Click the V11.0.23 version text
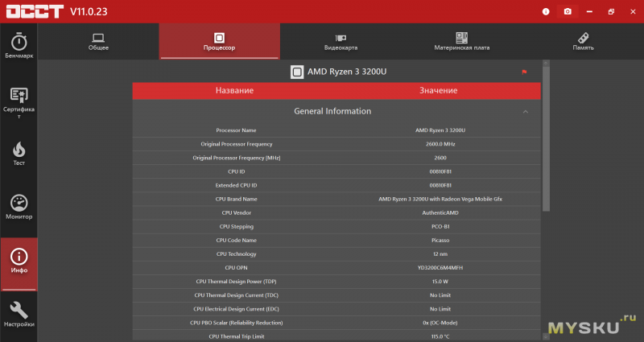This screenshot has width=644, height=342. pos(89,11)
